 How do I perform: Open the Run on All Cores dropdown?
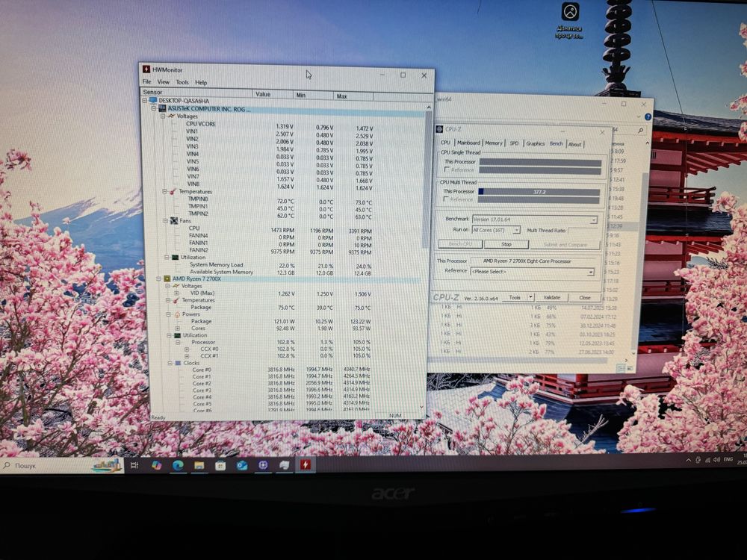(x=516, y=230)
